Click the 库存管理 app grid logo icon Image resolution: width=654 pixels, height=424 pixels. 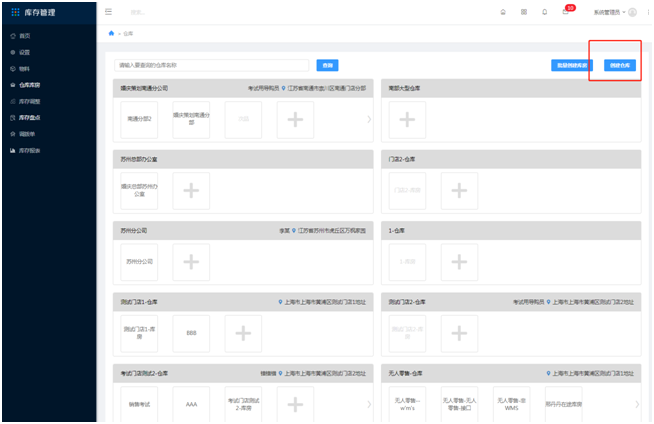pyautogui.click(x=15, y=13)
